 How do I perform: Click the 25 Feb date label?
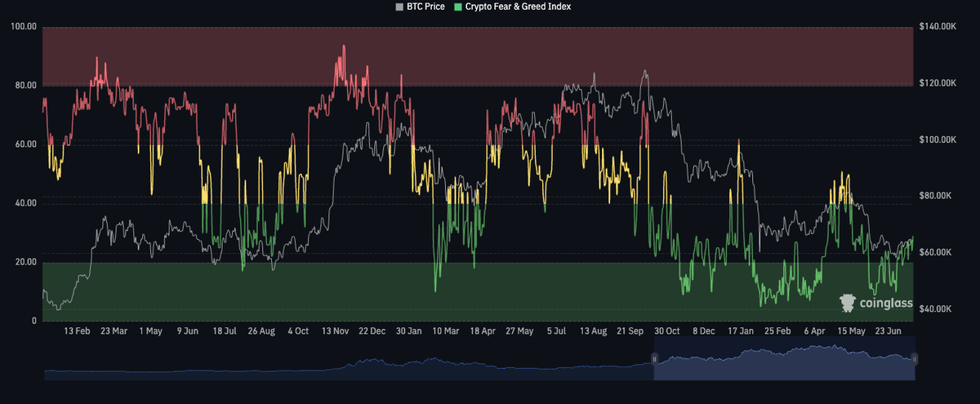pos(778,331)
